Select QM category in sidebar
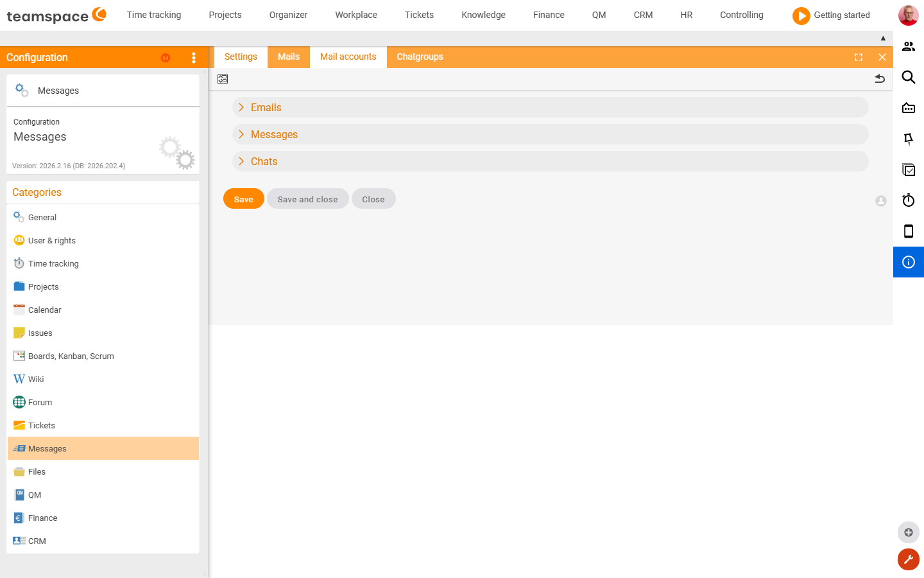924x578 pixels. click(103, 495)
